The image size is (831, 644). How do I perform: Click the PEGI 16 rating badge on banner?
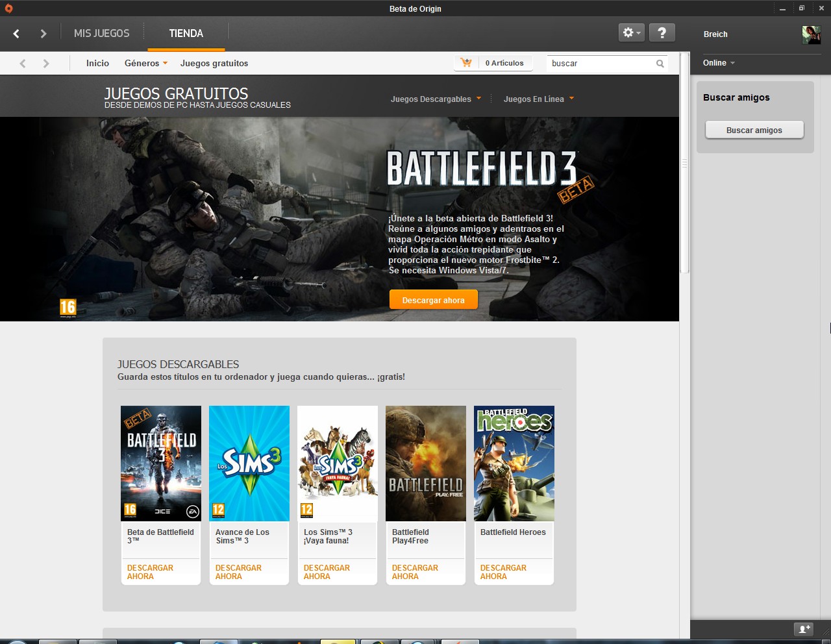(68, 308)
